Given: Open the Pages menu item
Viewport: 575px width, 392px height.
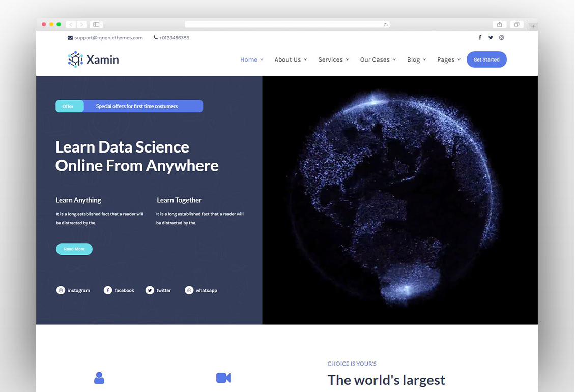Looking at the screenshot, I should tap(446, 59).
